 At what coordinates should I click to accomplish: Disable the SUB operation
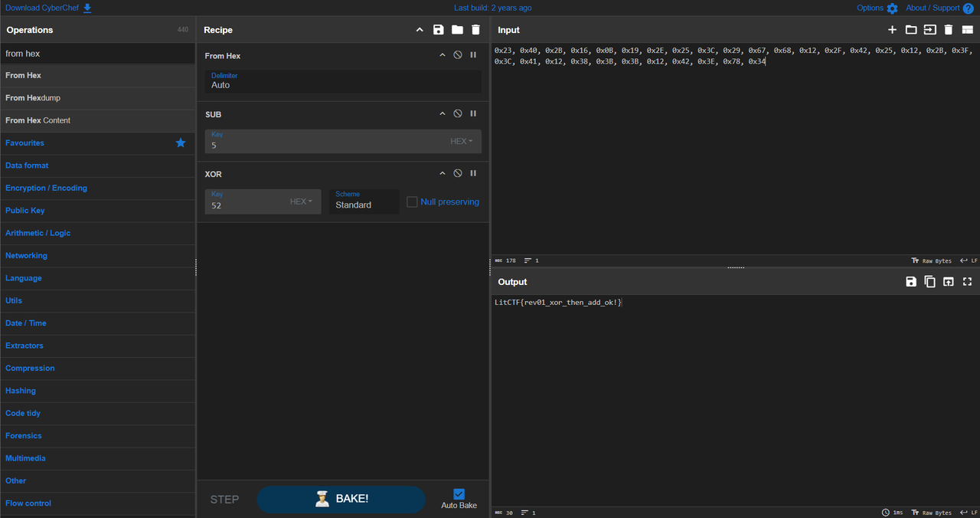[458, 113]
